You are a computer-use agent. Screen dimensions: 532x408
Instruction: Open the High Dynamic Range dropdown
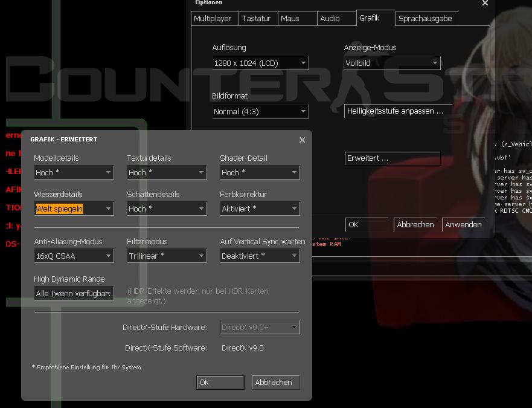pos(74,293)
